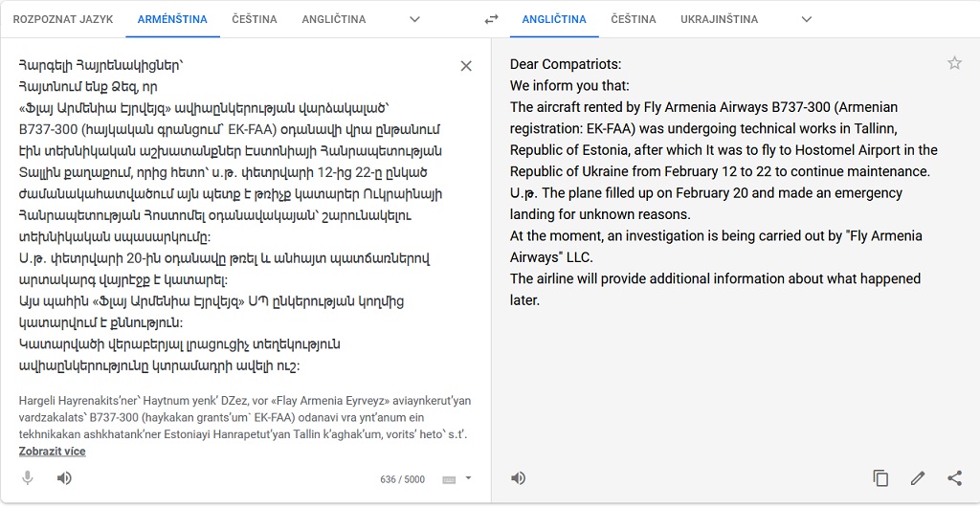This screenshot has width=980, height=508.
Task: Start voice input with microphone
Action: tap(28, 478)
